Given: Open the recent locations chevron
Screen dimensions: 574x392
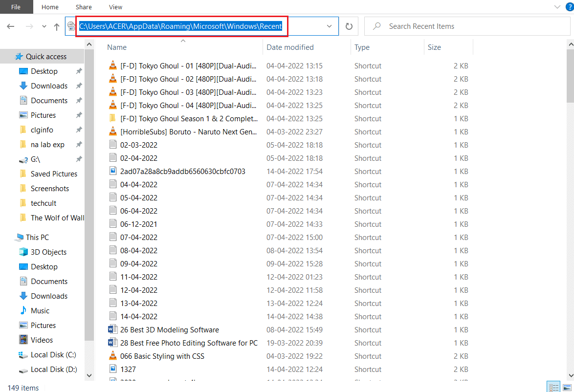Looking at the screenshot, I should coord(44,26).
